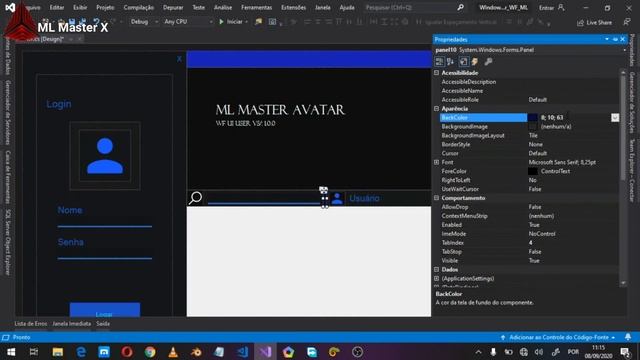The height and width of the screenshot is (360, 640).
Task: Switch to the Saída tab
Action: point(103,324)
